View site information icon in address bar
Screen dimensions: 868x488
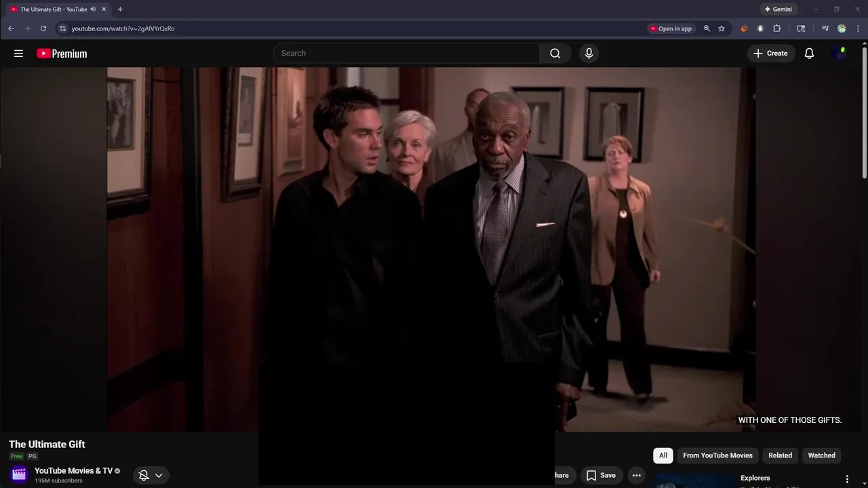[x=62, y=28]
